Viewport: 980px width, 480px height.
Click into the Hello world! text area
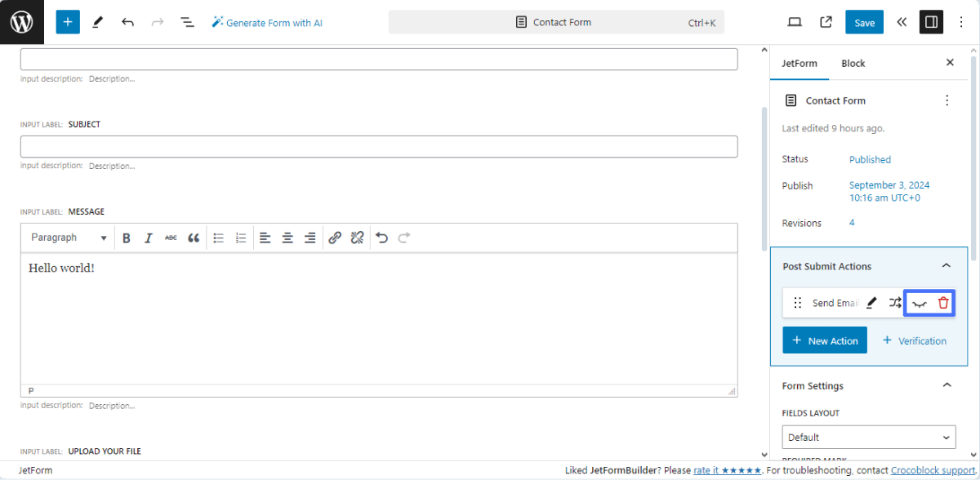click(379, 318)
